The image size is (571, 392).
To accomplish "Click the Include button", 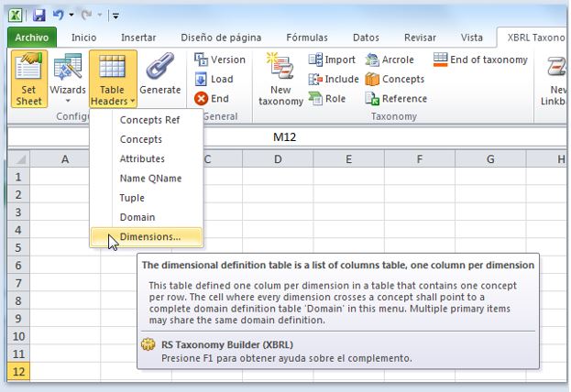I will click(x=334, y=79).
